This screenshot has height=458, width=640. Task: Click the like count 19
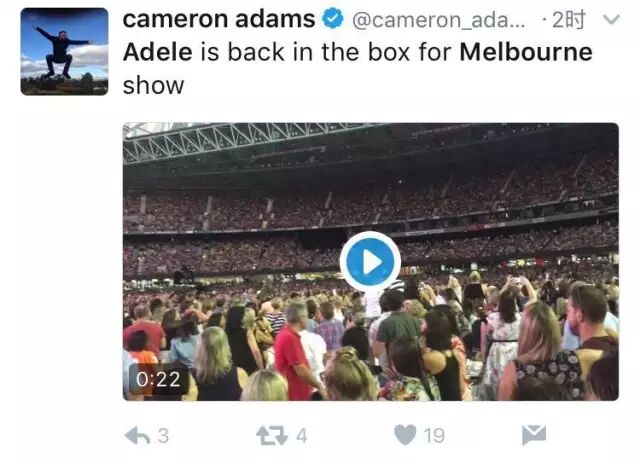434,436
